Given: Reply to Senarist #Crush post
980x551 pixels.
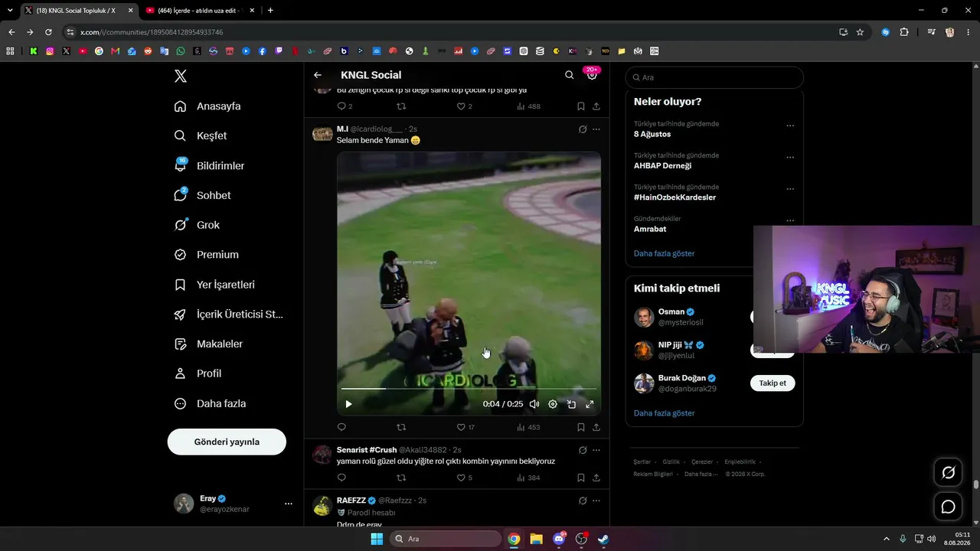Looking at the screenshot, I should point(341,478).
